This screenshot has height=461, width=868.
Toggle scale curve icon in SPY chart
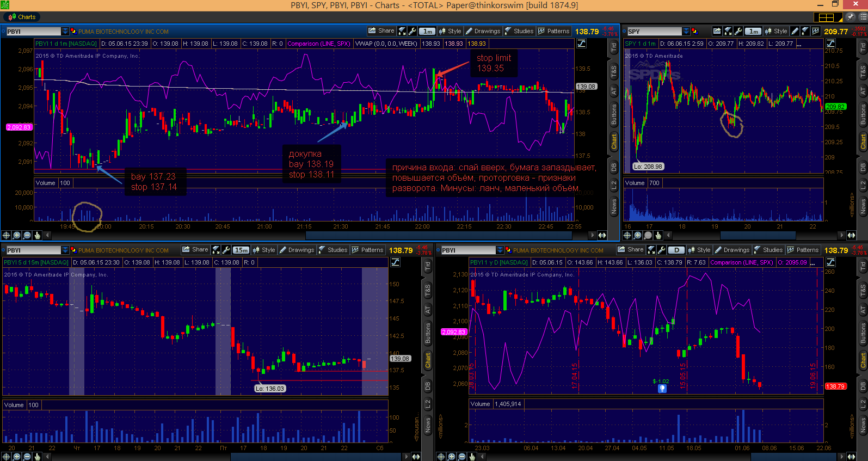(830, 44)
